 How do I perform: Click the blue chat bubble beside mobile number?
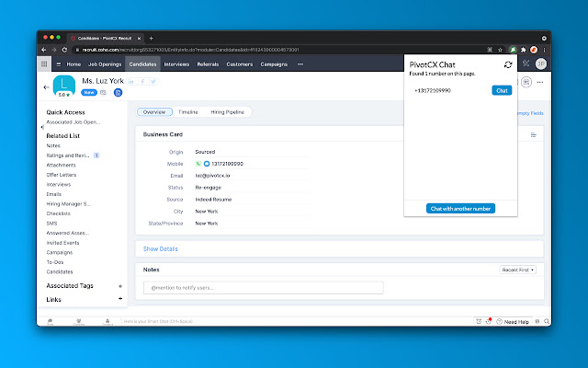tap(206, 164)
